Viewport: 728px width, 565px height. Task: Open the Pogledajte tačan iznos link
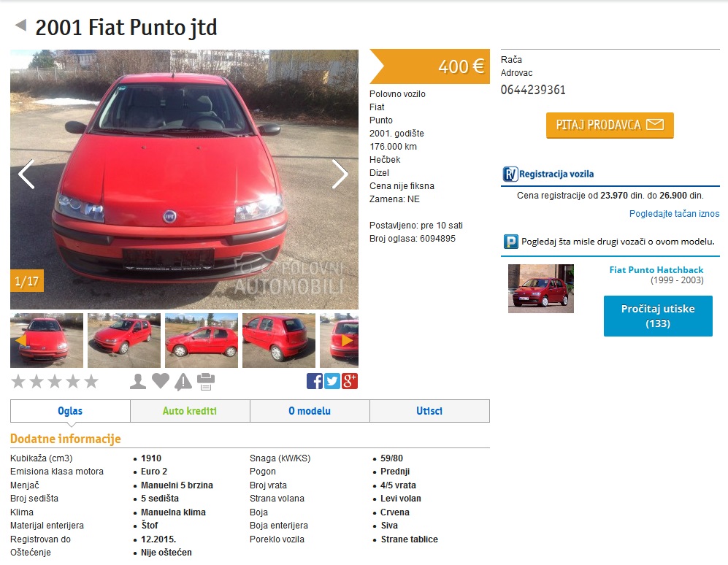coord(674,214)
